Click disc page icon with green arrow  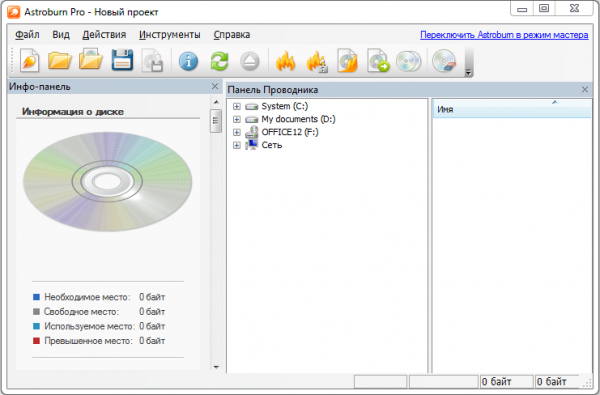click(x=378, y=60)
